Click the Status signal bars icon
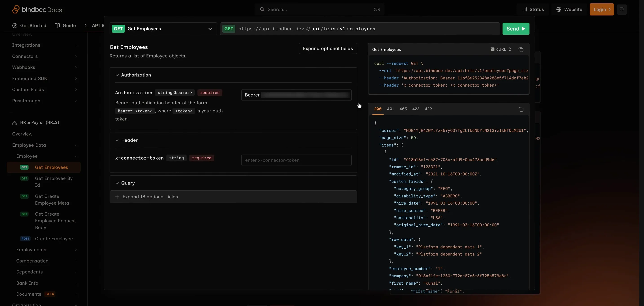 click(524, 9)
